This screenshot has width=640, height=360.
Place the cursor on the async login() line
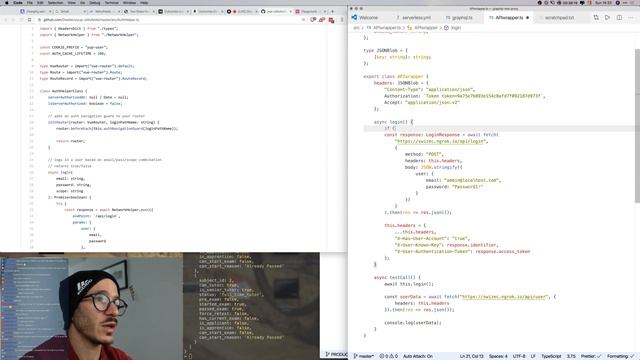(x=393, y=122)
